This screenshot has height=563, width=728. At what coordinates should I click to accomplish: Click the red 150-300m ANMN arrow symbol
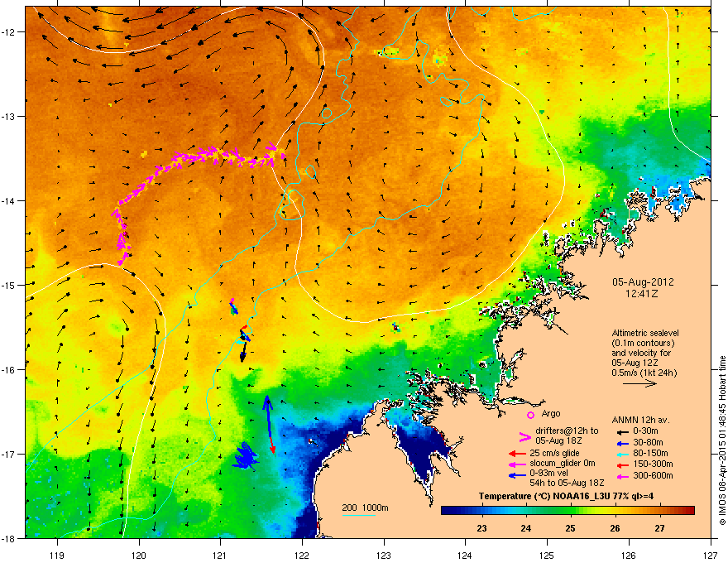pyautogui.click(x=621, y=464)
